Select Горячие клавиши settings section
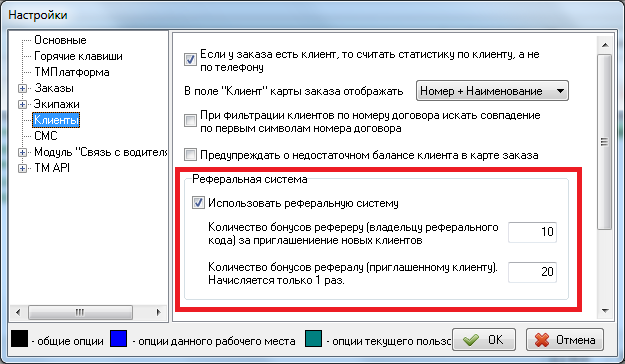Screen dimensions: 625x364 click(78, 56)
